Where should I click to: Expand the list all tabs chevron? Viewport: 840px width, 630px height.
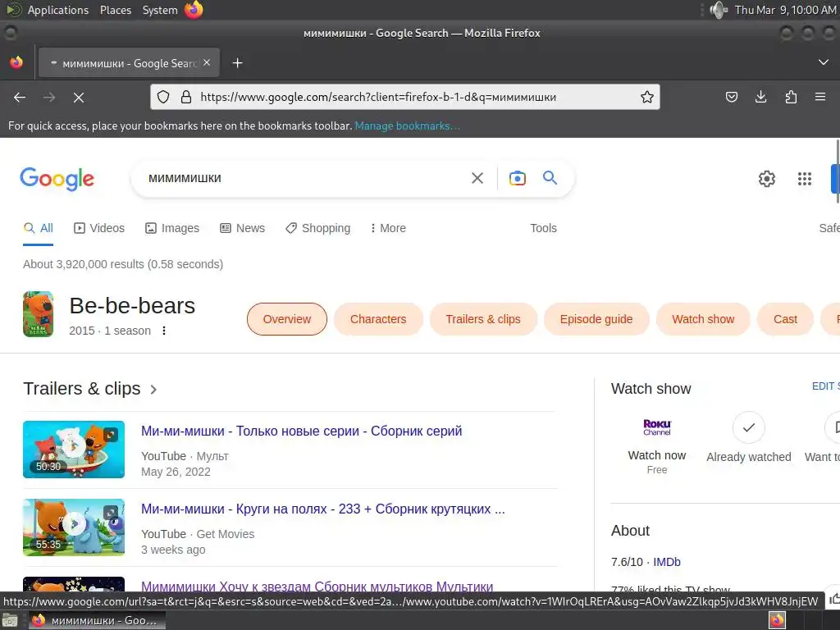(824, 62)
